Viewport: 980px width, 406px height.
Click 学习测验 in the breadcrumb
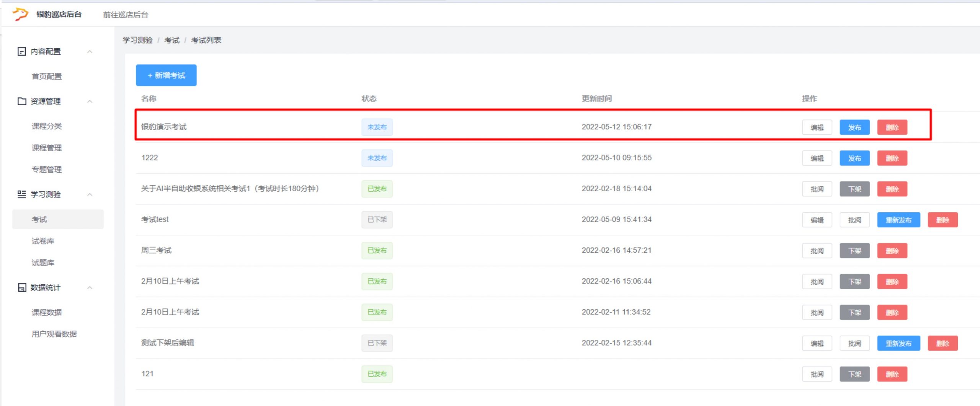pos(137,40)
